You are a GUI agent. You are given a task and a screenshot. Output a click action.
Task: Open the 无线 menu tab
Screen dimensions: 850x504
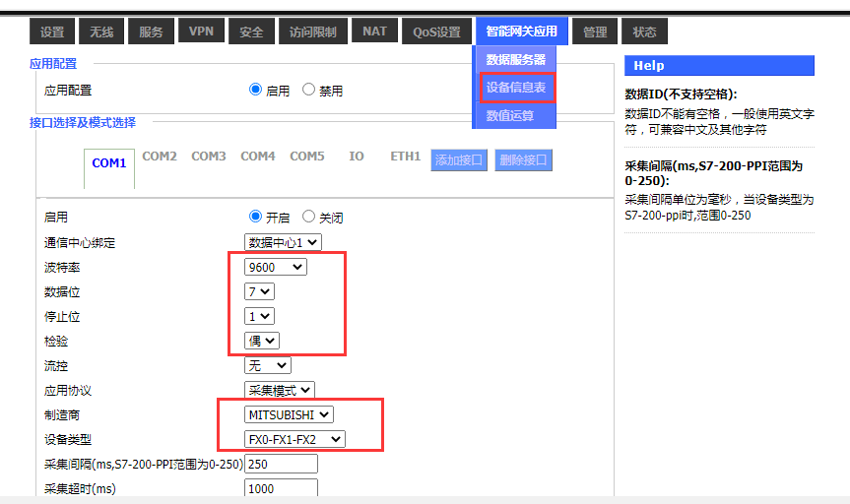[x=101, y=31]
